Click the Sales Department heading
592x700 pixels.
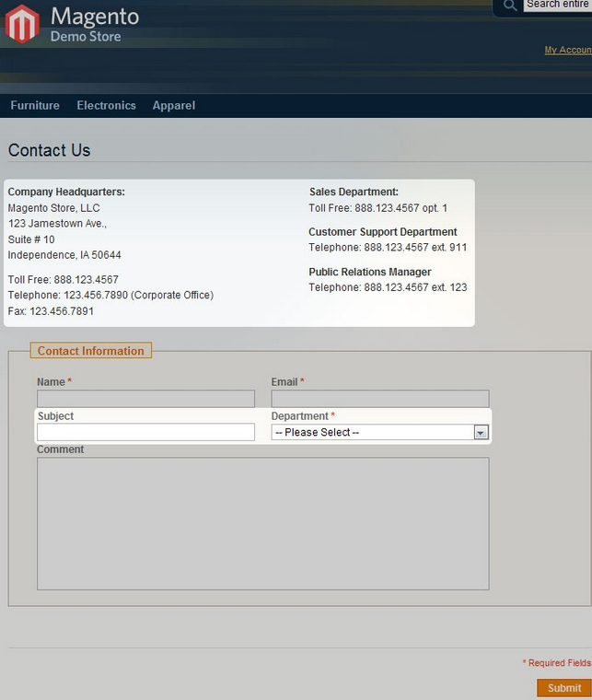tap(354, 192)
